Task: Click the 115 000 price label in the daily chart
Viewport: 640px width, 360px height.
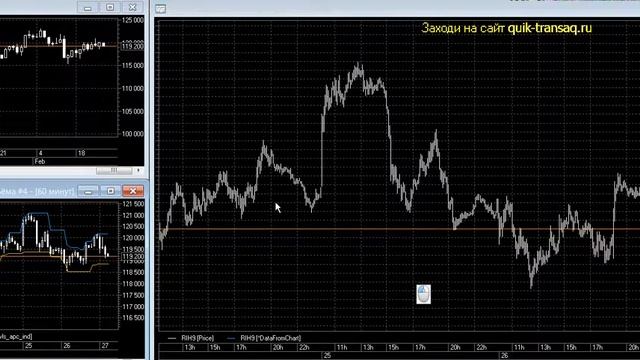Action: (x=133, y=65)
